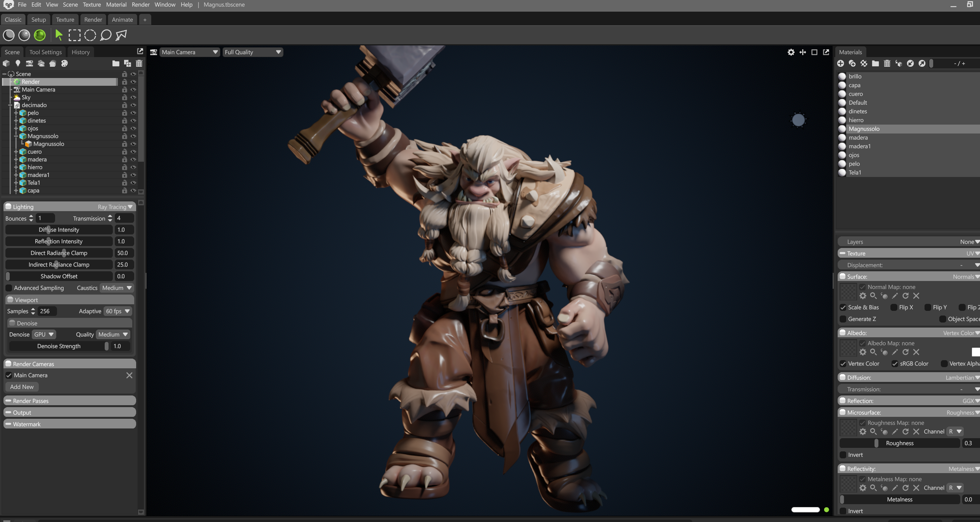Expand the cuero tree item
This screenshot has height=522, width=980.
(x=16, y=152)
